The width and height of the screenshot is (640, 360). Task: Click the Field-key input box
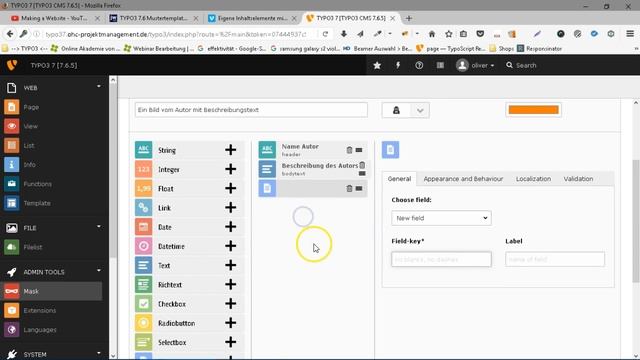tap(441, 259)
